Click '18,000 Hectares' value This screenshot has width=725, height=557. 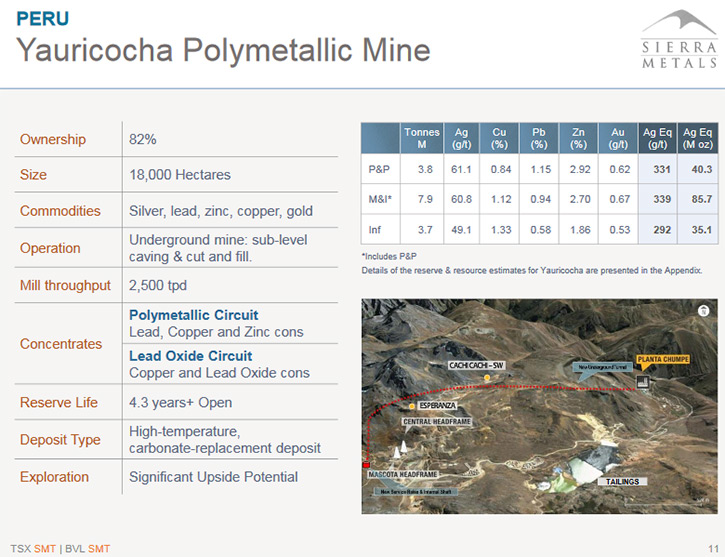tap(180, 175)
